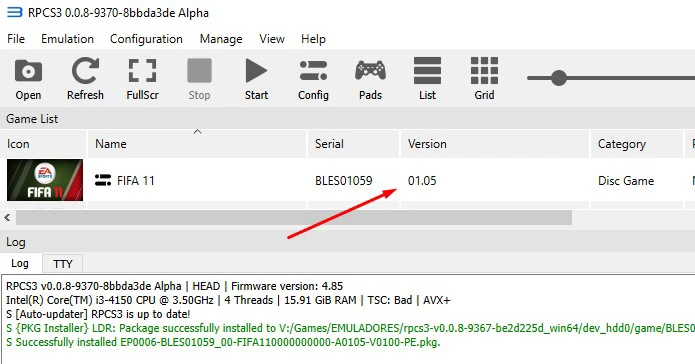Sort by the Category column header

637,144
